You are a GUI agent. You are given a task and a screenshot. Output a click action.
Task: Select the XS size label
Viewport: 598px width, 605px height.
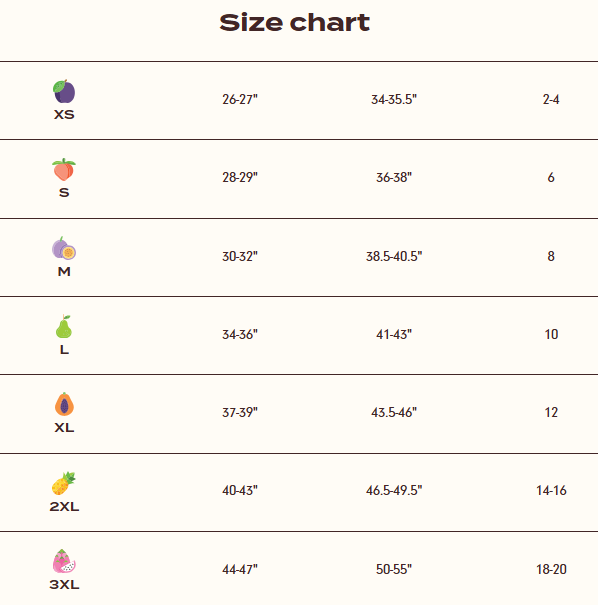[x=64, y=115]
